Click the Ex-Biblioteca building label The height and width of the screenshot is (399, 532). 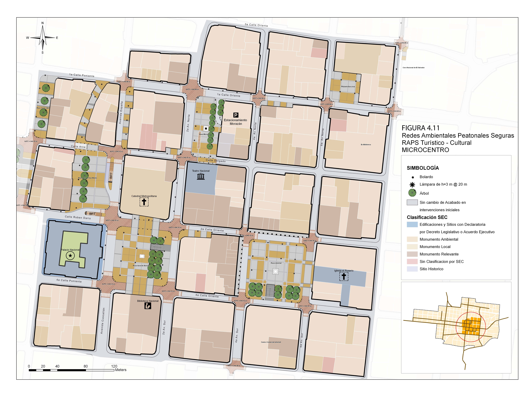(366, 145)
